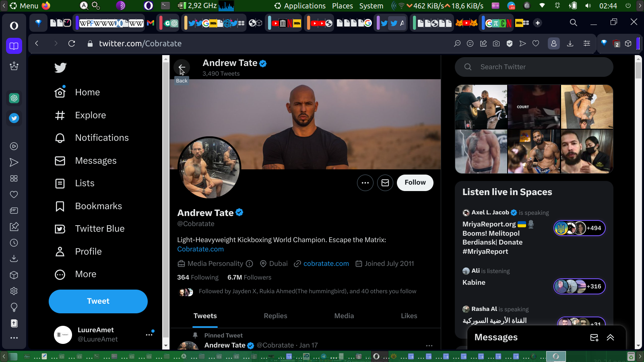Click the new message icon in Messages drawer

(594, 337)
